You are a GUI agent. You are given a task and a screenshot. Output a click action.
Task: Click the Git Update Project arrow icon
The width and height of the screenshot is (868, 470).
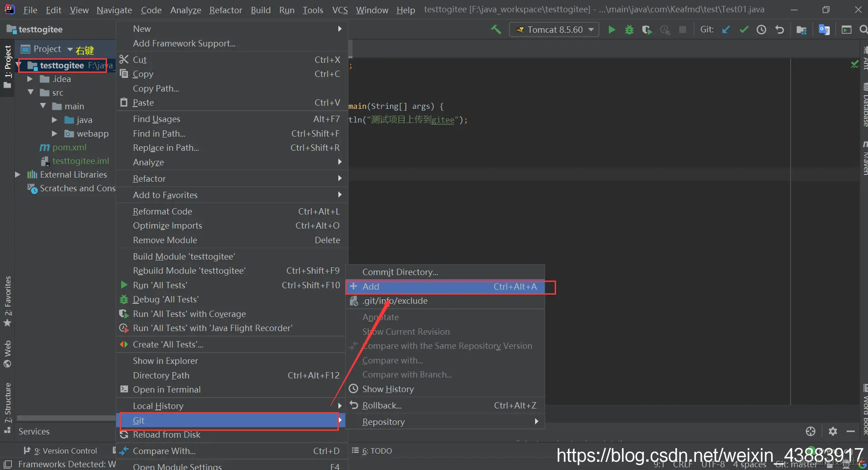point(726,30)
